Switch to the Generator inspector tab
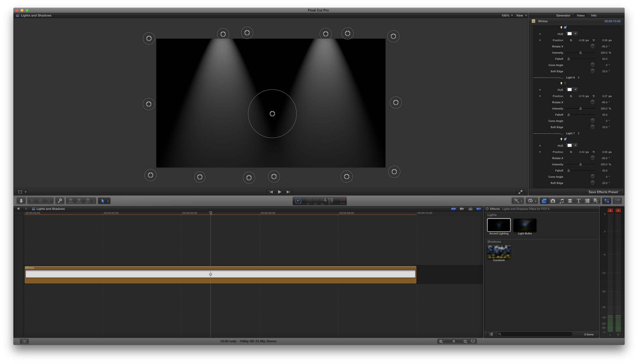Viewport: 638px width, 364px height. (563, 16)
